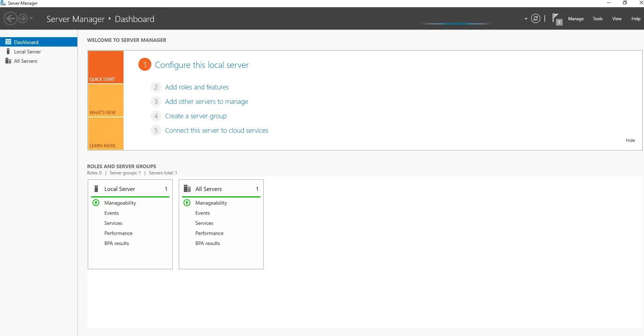Click the Back navigation arrow
Screen dimensions: 644x336
coord(10,18)
